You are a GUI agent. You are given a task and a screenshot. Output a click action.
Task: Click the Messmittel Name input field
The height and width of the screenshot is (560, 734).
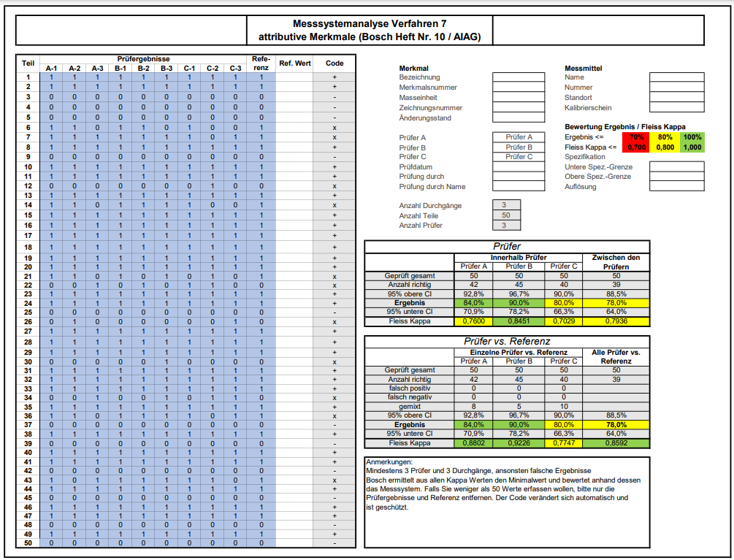676,77
